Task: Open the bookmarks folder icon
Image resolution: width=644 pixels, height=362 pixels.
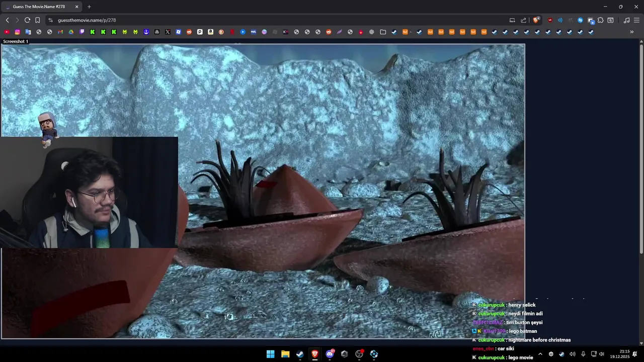Action: [383, 32]
